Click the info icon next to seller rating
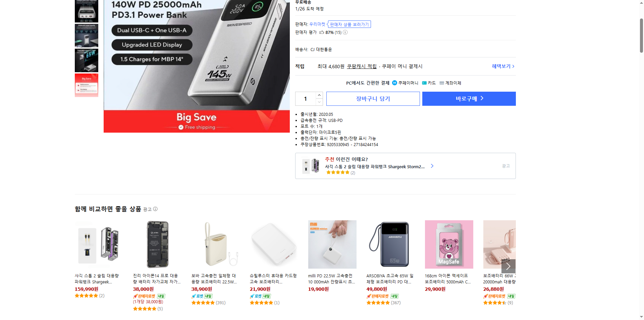This screenshot has width=644, height=320. point(345,33)
